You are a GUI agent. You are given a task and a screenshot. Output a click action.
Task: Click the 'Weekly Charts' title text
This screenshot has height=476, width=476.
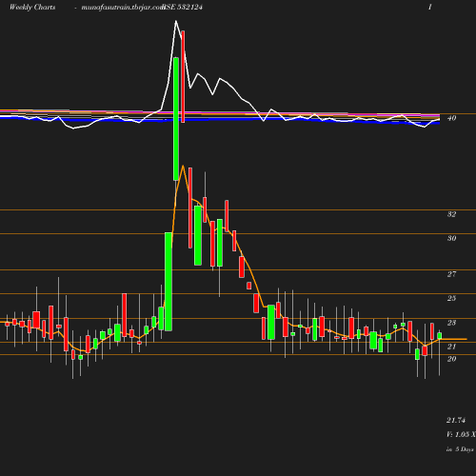[32, 7]
